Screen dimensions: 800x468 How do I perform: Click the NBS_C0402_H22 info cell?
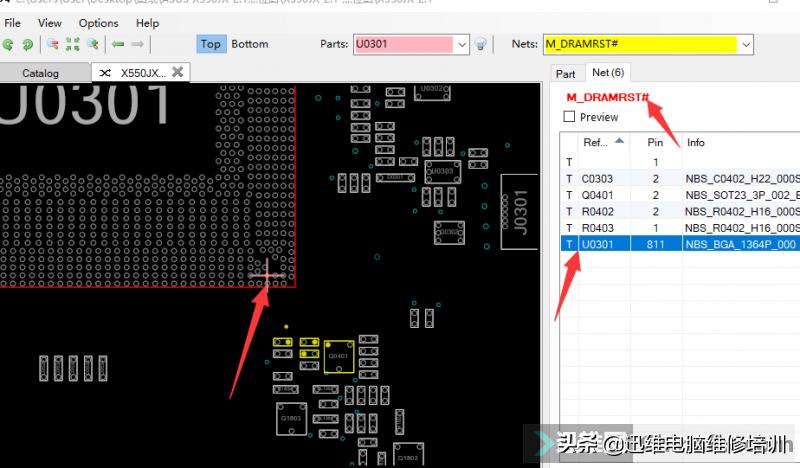(741, 179)
